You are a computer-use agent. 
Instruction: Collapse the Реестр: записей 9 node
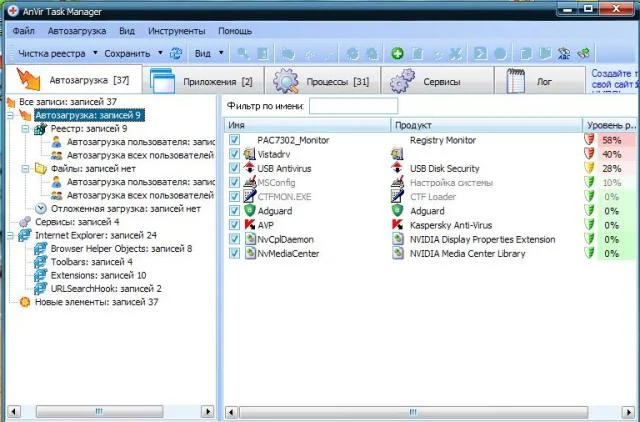pyautogui.click(x=25, y=129)
